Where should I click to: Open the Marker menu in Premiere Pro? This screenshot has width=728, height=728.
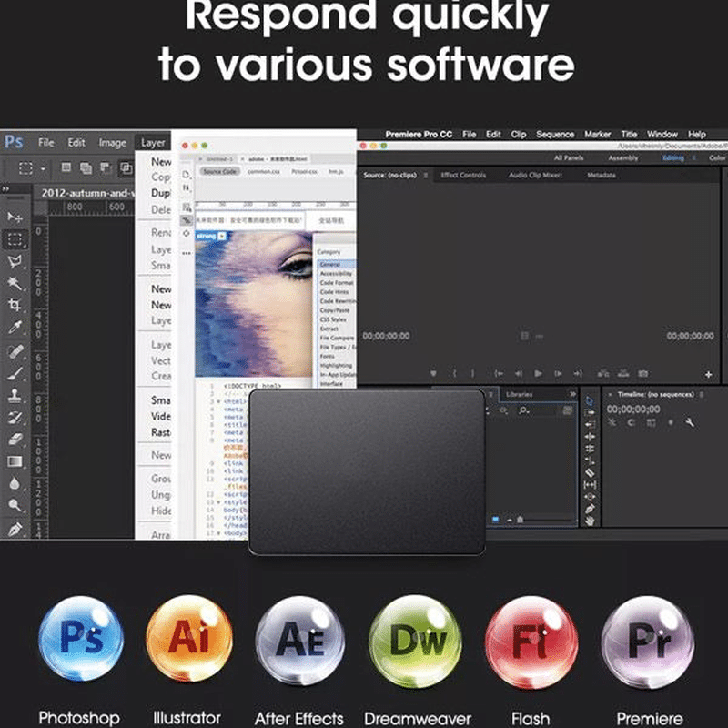pos(598,134)
